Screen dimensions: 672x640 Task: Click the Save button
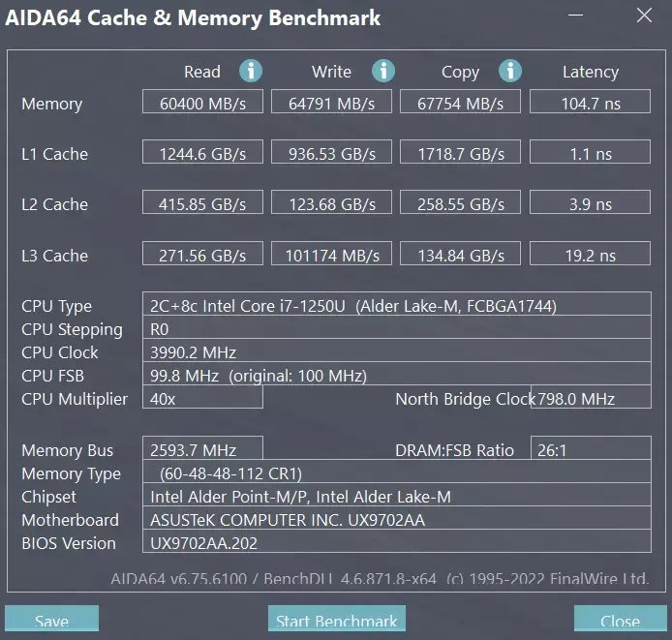pos(51,620)
